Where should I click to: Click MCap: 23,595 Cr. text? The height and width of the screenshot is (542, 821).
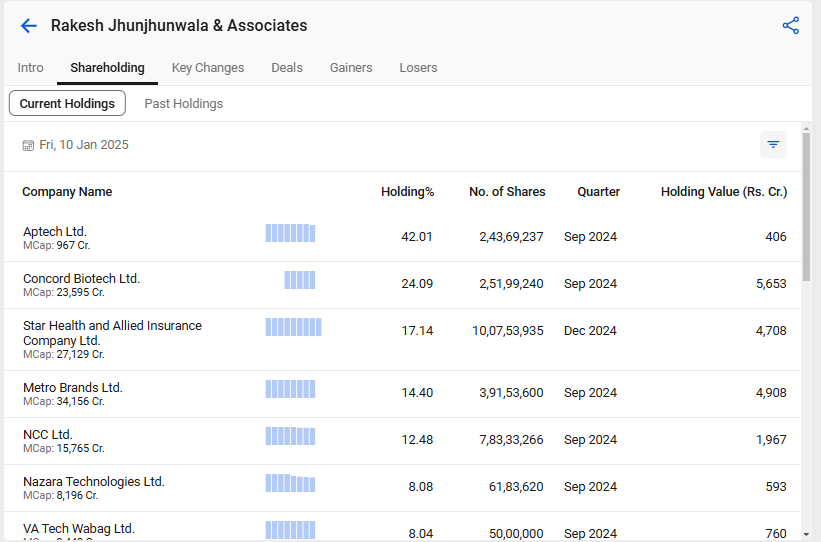click(x=64, y=293)
